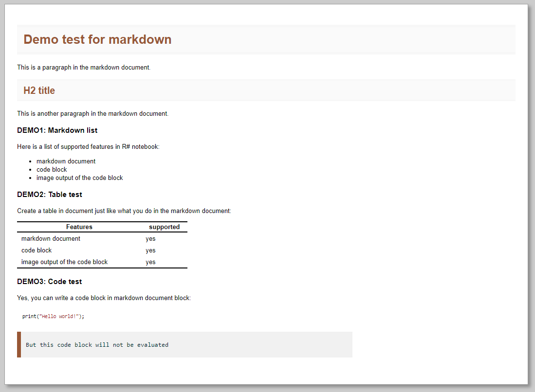Click the "markdown document" table cell
The image size is (535, 392).
(51, 239)
